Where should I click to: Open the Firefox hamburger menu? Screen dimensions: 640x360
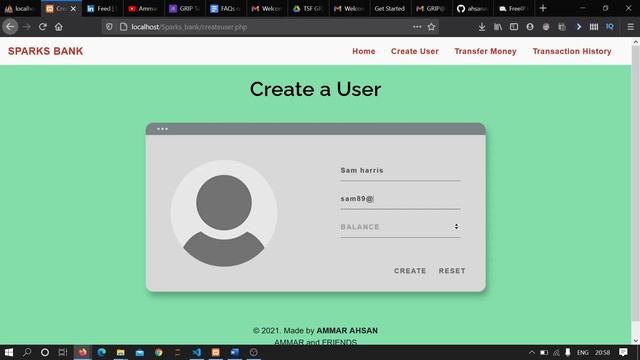pyautogui.click(x=631, y=27)
